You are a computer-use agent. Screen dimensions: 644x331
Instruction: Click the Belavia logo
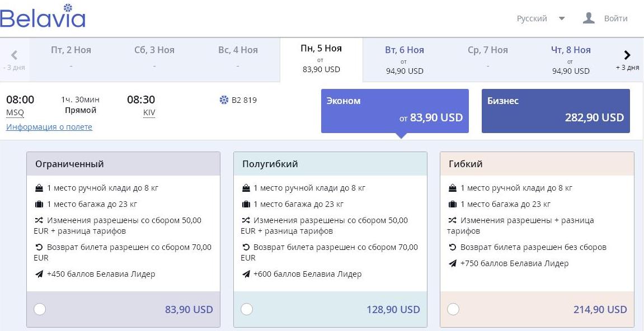43,16
